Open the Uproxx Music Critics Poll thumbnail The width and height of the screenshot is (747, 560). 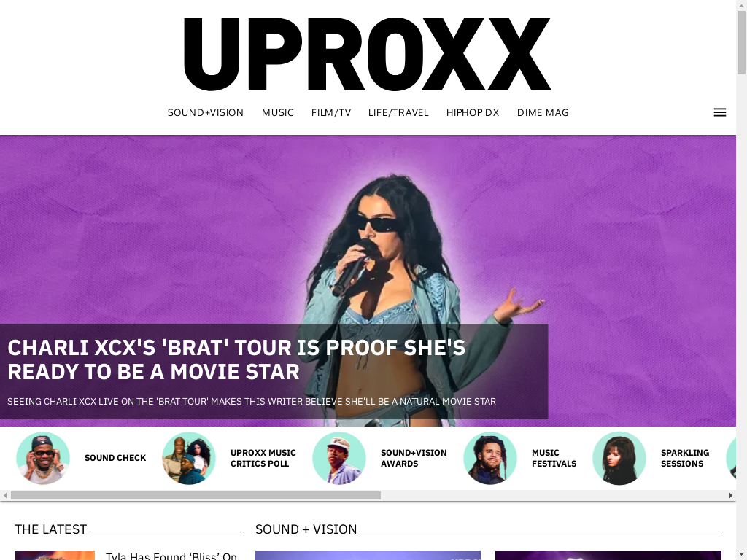click(189, 458)
